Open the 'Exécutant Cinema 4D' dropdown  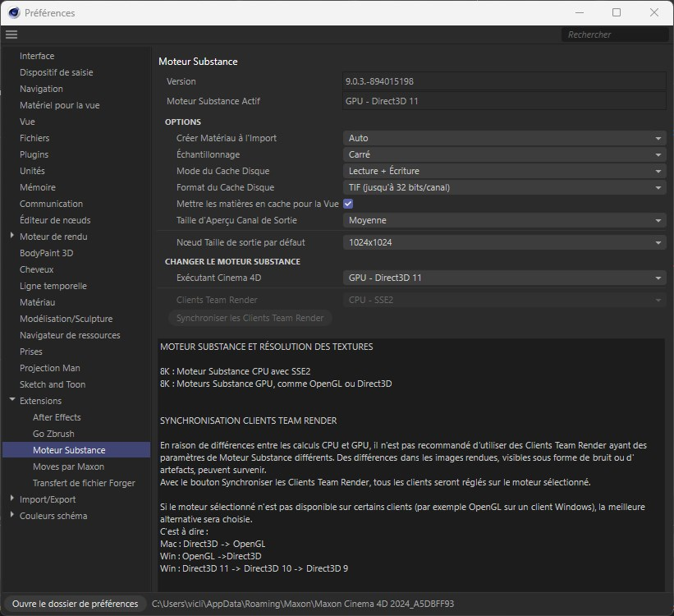coord(503,278)
